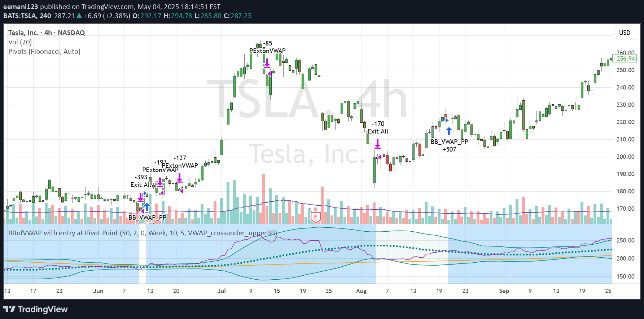Click the 190.00 price scale label
The image size is (644, 319).
tap(626, 174)
